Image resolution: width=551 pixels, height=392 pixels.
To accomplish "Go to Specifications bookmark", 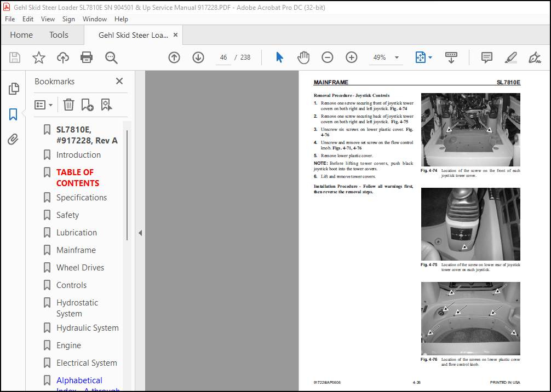I will [x=82, y=198].
